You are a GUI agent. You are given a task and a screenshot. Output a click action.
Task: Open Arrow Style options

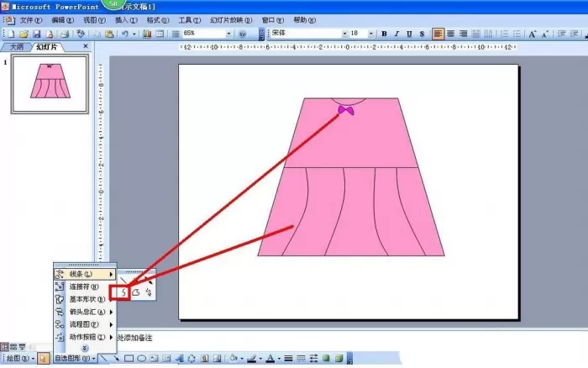pyautogui.click(x=313, y=359)
